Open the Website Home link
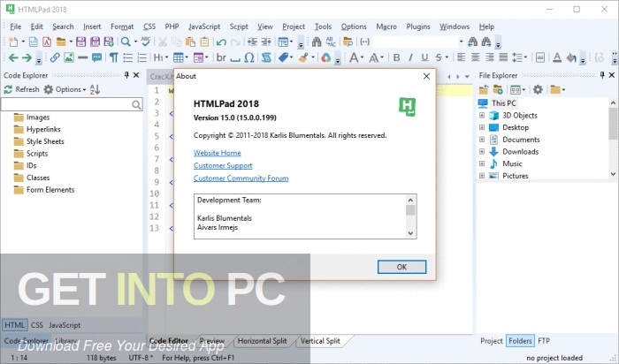 tap(218, 153)
